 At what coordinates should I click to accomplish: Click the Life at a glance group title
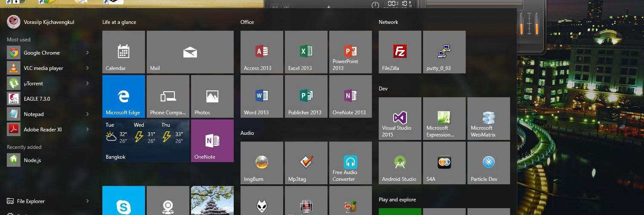click(119, 22)
